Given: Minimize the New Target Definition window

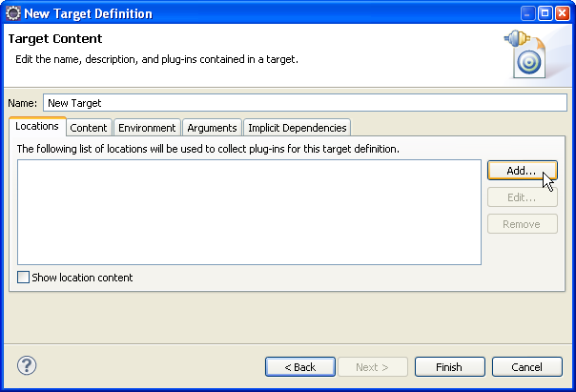Looking at the screenshot, I should tap(528, 13).
